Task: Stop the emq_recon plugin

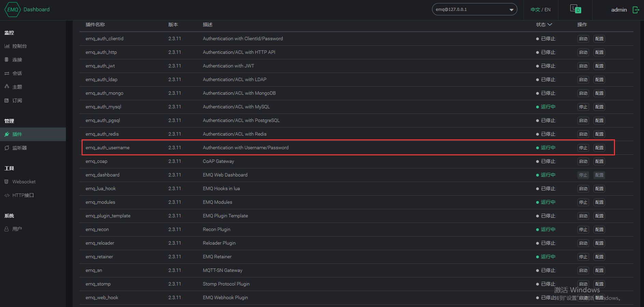Action: click(583, 230)
